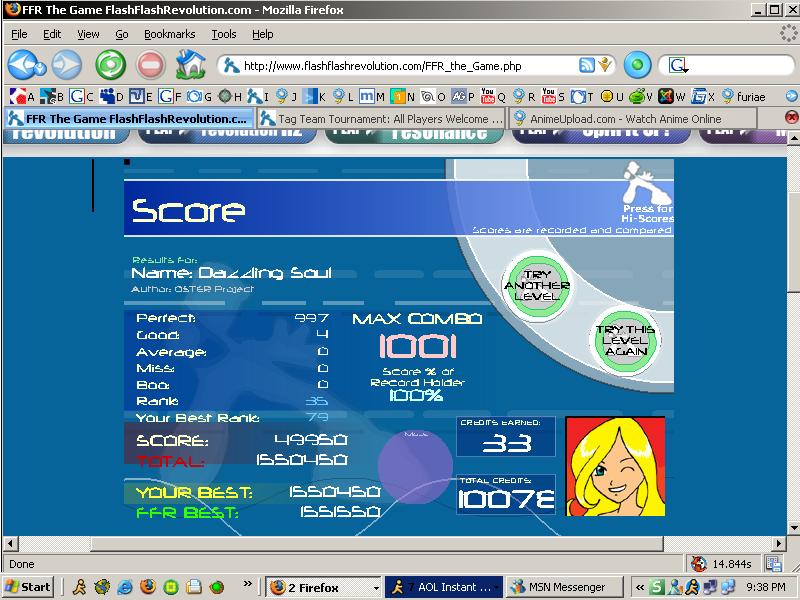Click Try This Level Again button
Screen dimensions: 800x600
click(626, 340)
